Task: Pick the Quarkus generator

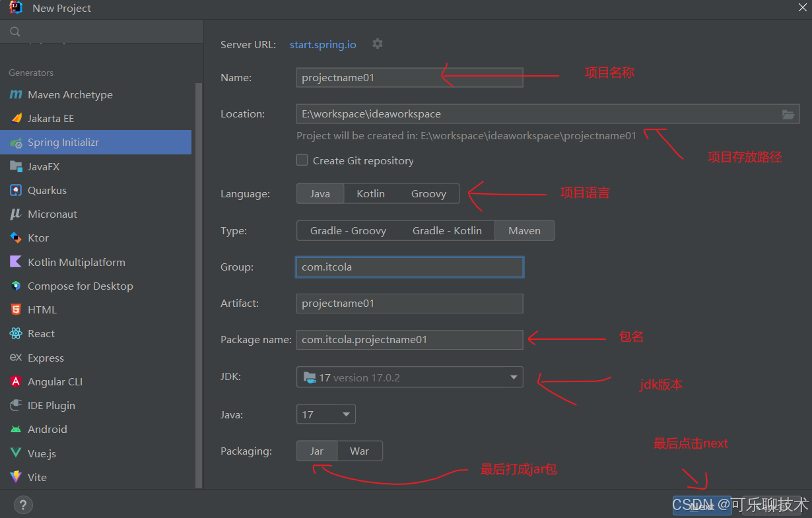Action: [x=96, y=190]
